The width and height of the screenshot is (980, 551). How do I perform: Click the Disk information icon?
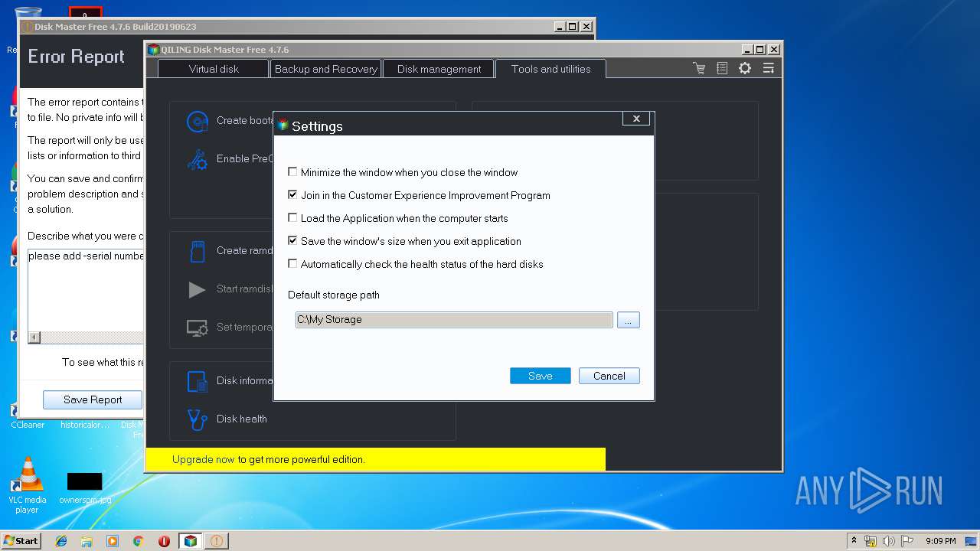click(198, 381)
